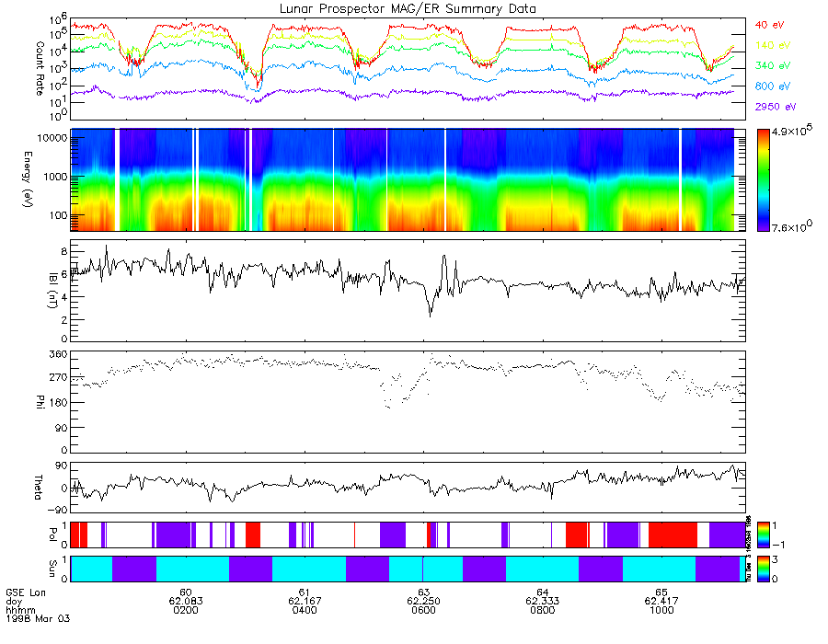Click the Phi panel axis label

pyautogui.click(x=40, y=402)
